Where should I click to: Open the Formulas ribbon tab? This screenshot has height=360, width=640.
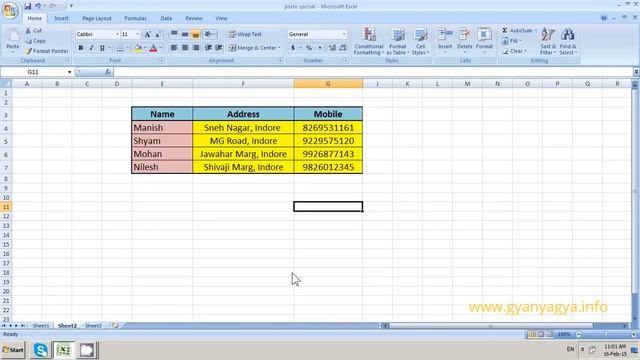(x=136, y=18)
